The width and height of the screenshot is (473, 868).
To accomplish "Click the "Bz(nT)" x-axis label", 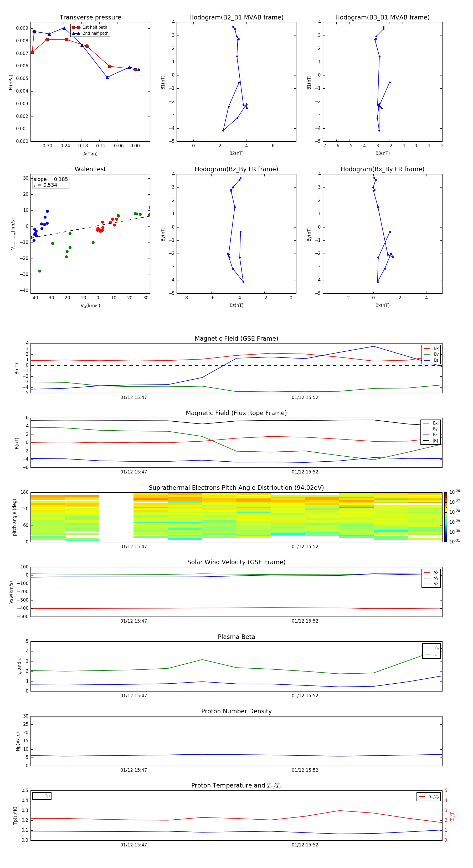I will (236, 306).
